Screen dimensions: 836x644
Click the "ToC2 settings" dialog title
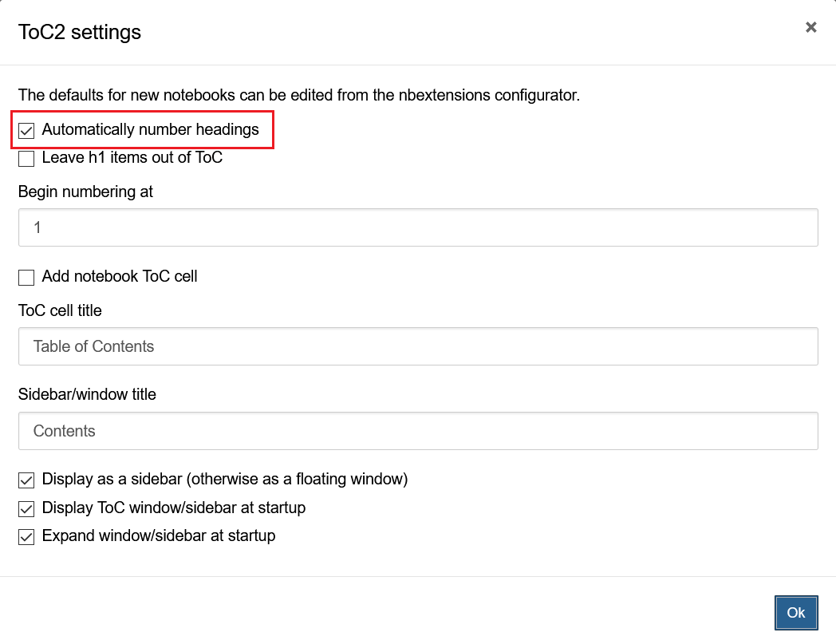79,32
